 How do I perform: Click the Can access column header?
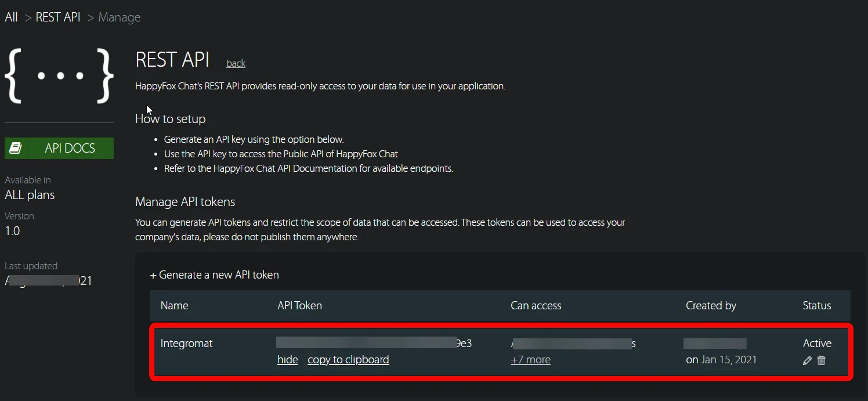tap(536, 305)
